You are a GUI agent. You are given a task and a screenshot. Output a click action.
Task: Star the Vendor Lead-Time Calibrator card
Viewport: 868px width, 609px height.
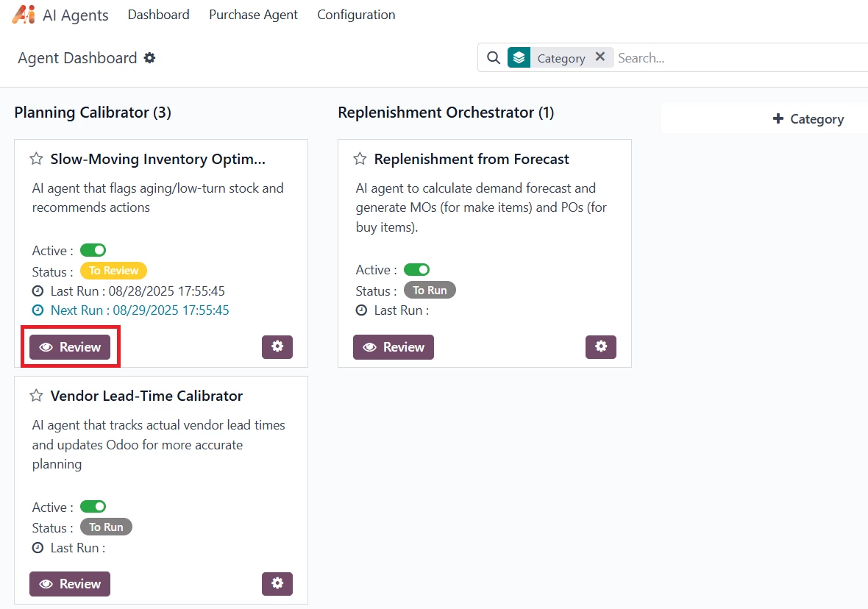[x=36, y=396]
